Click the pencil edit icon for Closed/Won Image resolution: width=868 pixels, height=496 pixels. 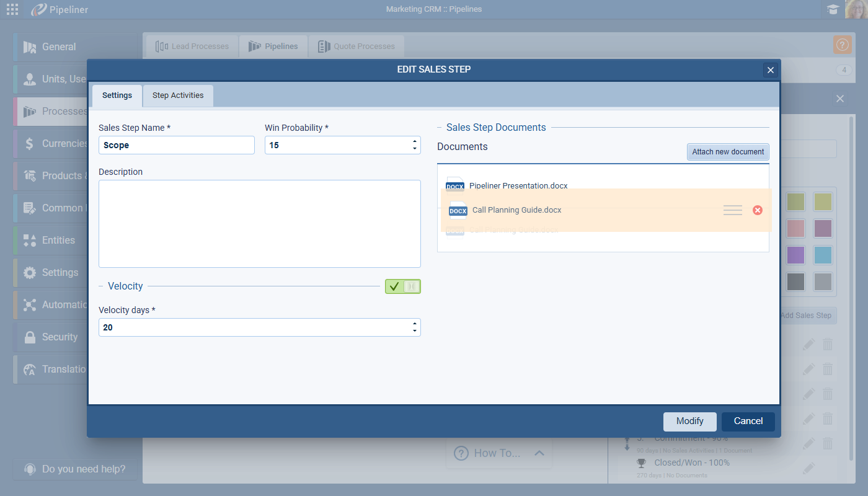tap(808, 469)
